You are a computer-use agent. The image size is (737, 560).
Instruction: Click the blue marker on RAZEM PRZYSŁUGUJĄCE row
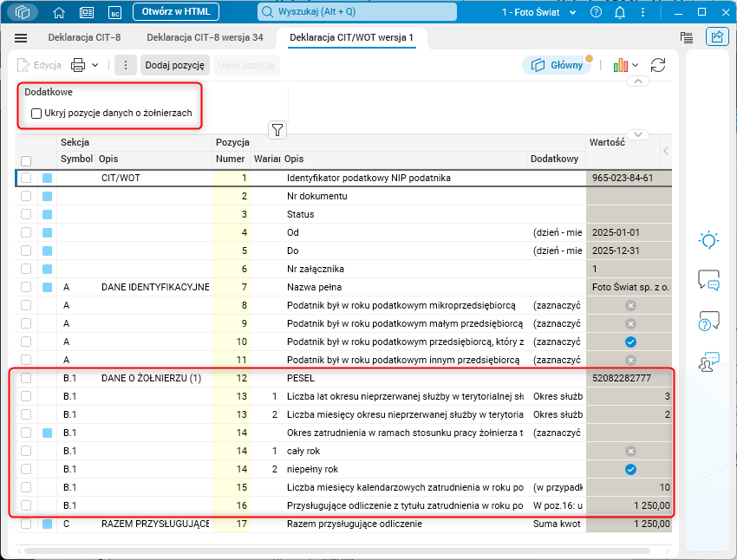(x=47, y=524)
